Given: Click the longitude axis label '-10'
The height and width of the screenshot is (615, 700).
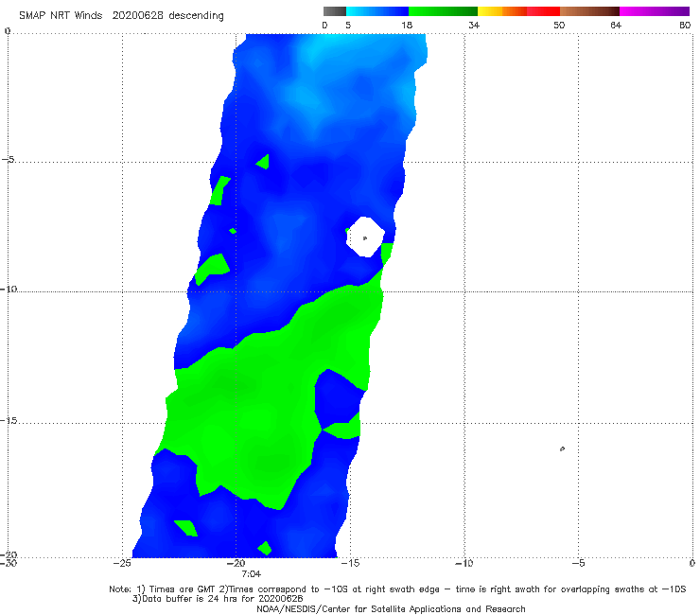Looking at the screenshot, I should 464,563.
